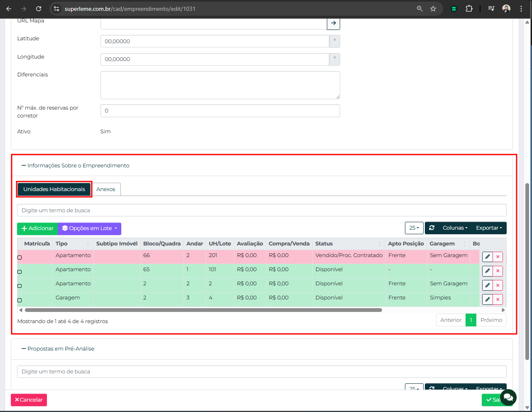The width and height of the screenshot is (532, 412).
Task: Click the URL Mapa arrow button
Action: [333, 23]
